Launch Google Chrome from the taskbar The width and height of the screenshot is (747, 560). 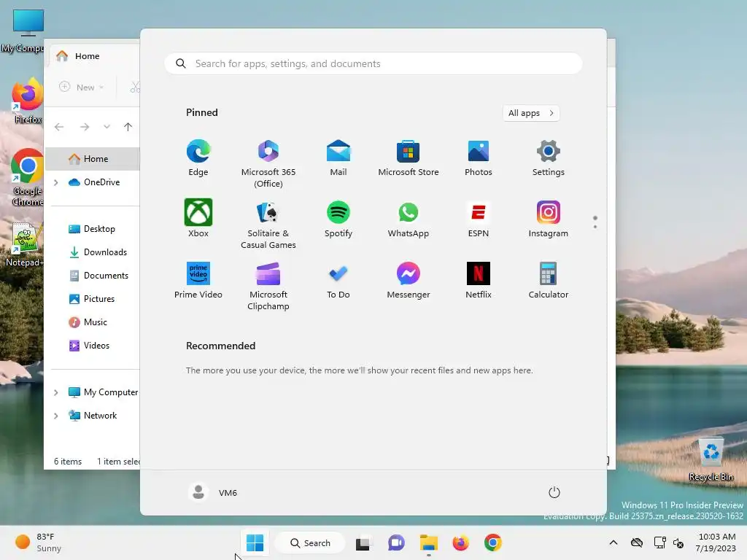tap(493, 542)
